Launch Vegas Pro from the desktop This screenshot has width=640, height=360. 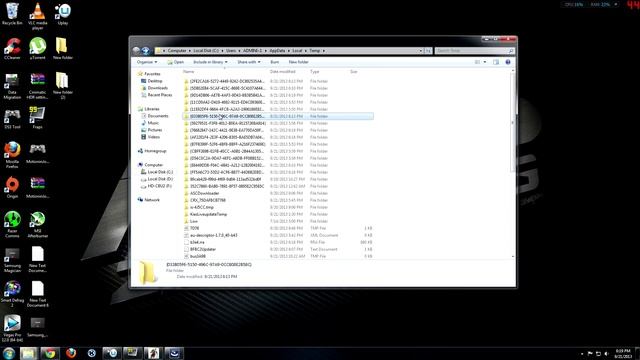coord(12,328)
